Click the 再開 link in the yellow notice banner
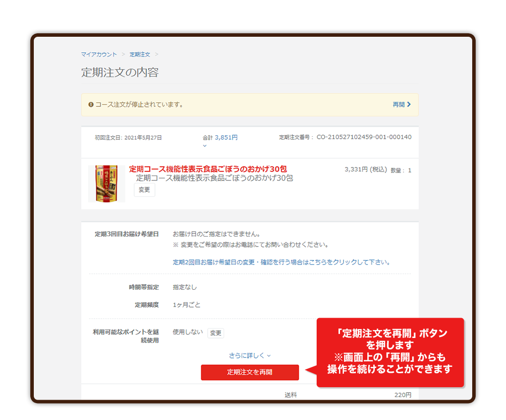Screen dimensions: 506x420 [399, 104]
